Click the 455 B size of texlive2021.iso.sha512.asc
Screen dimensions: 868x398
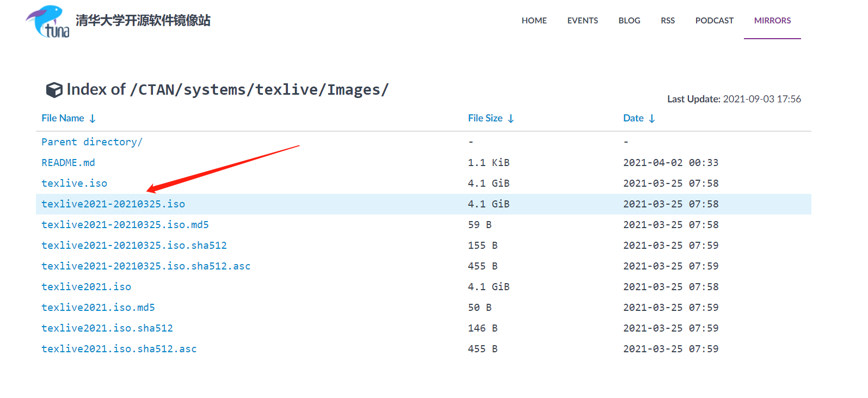(483, 349)
